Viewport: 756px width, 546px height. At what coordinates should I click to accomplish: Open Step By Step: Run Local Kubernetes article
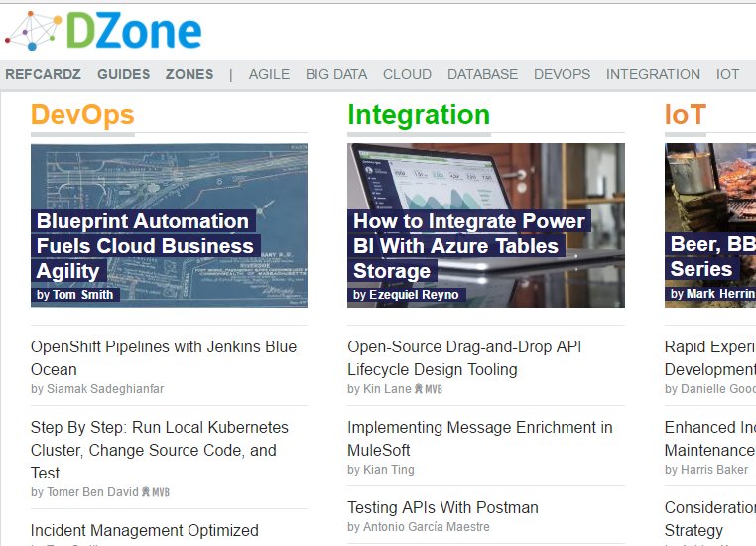point(160,450)
